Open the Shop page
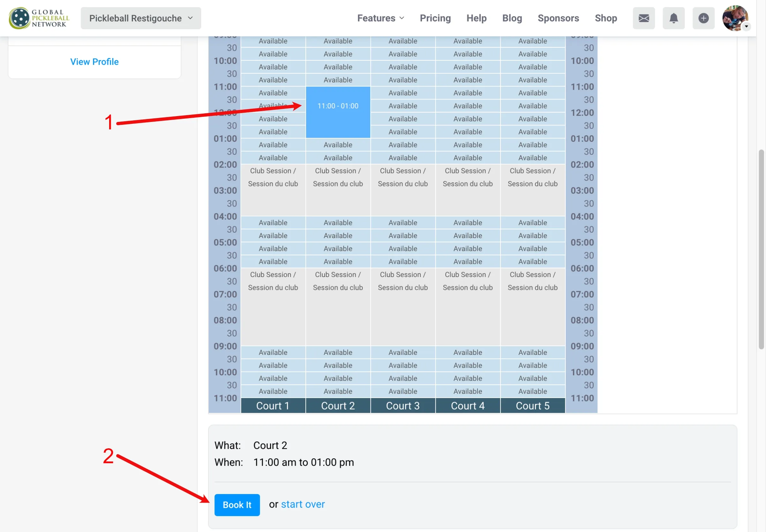 pyautogui.click(x=606, y=18)
